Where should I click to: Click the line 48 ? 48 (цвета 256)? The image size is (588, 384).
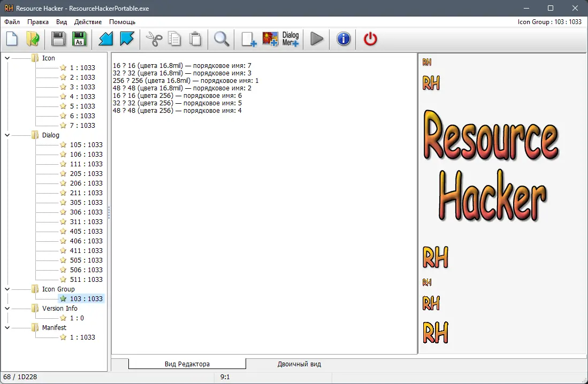[x=177, y=111]
